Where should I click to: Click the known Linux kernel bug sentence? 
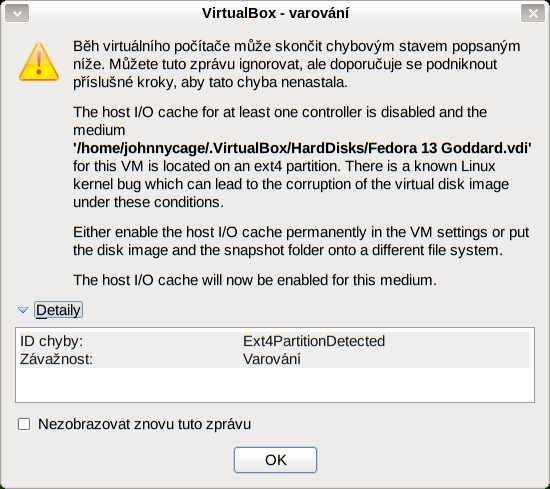291,184
